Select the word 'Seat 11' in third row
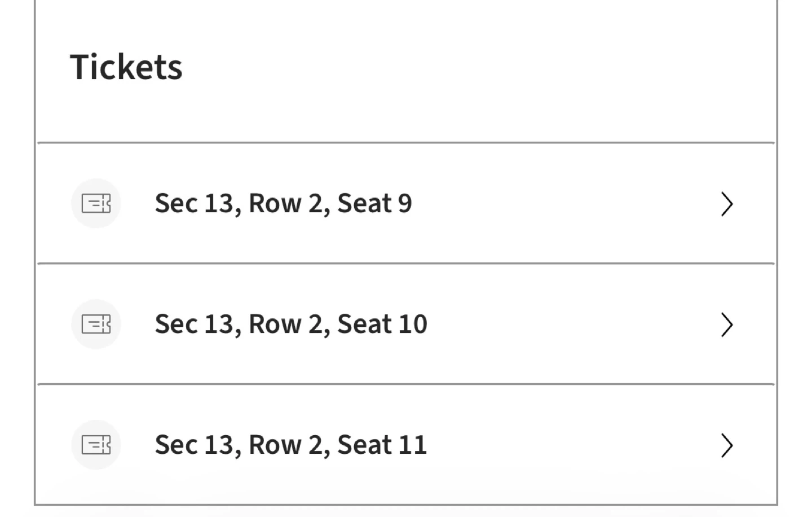This screenshot has height=517, width=812. click(x=382, y=445)
